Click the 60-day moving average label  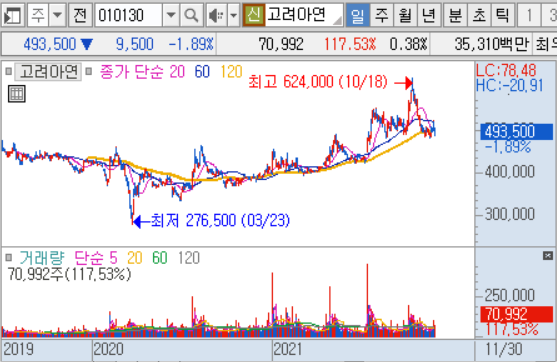click(202, 72)
